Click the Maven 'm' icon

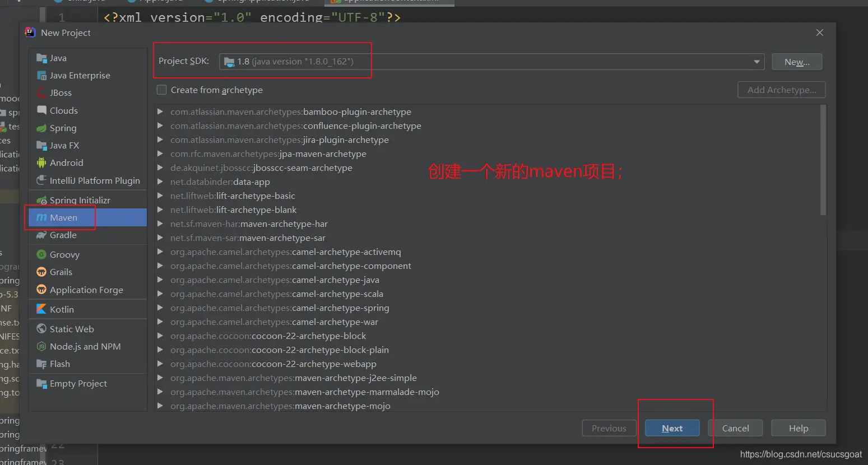(x=41, y=217)
